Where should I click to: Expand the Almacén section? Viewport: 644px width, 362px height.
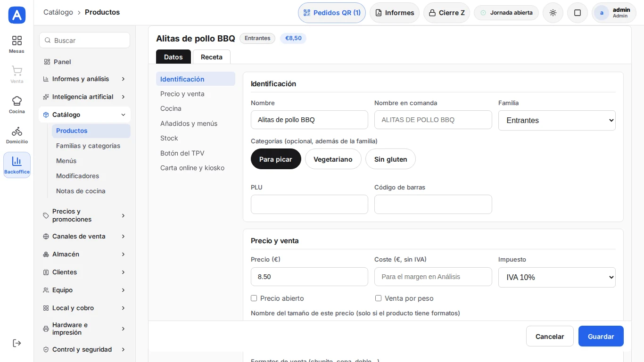point(84,254)
